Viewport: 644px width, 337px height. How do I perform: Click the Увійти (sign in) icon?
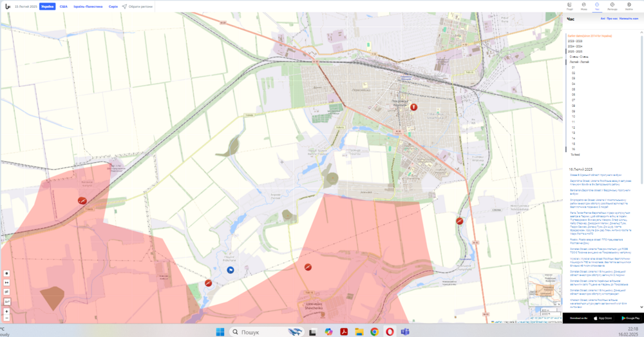pos(629,6)
